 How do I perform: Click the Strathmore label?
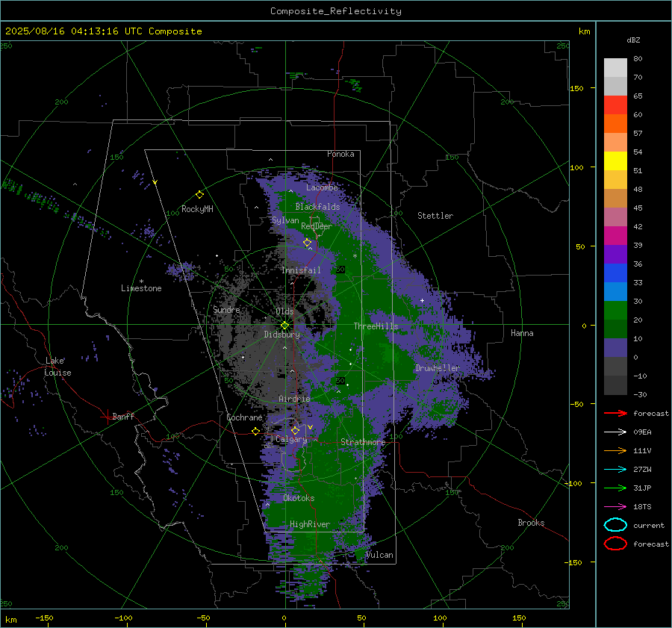pyautogui.click(x=363, y=442)
